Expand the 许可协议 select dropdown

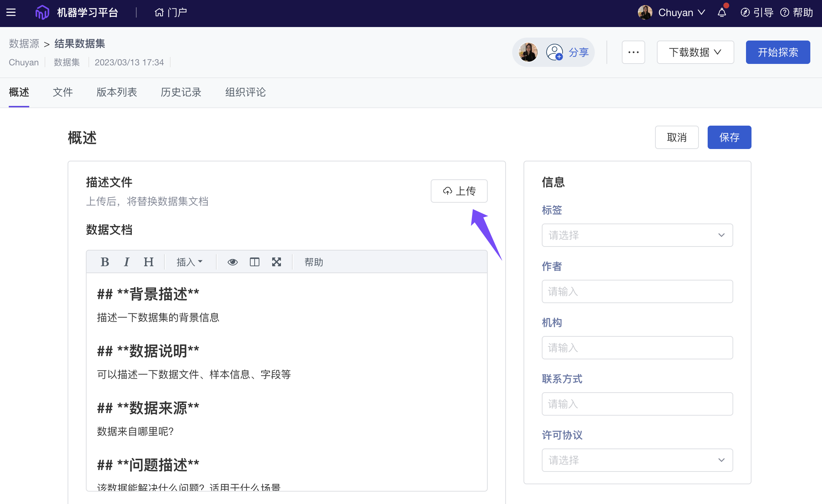click(x=637, y=460)
